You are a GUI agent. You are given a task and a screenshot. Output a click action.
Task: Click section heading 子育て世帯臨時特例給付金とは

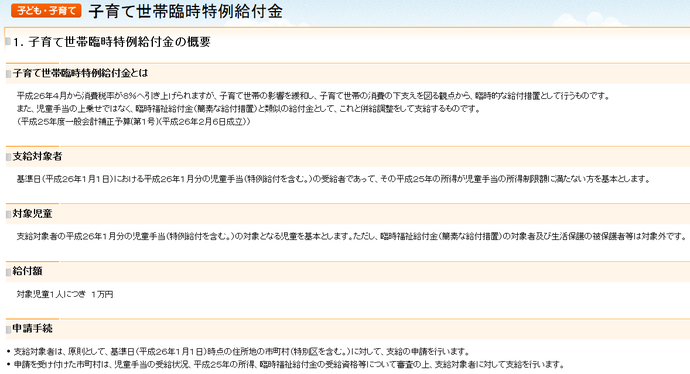tap(81, 73)
